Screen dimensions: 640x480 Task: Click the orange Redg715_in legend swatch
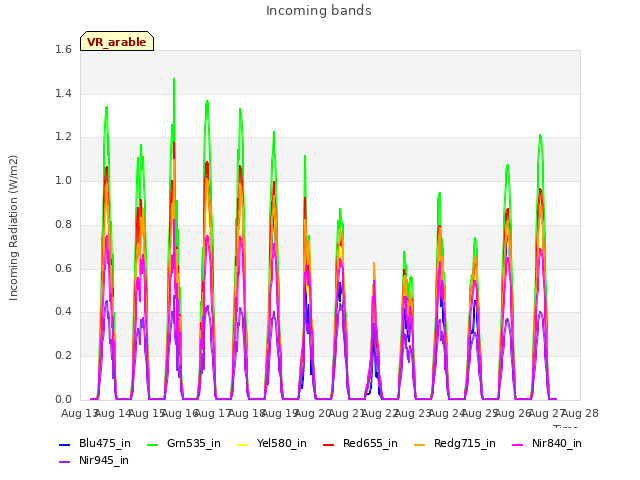[420, 444]
